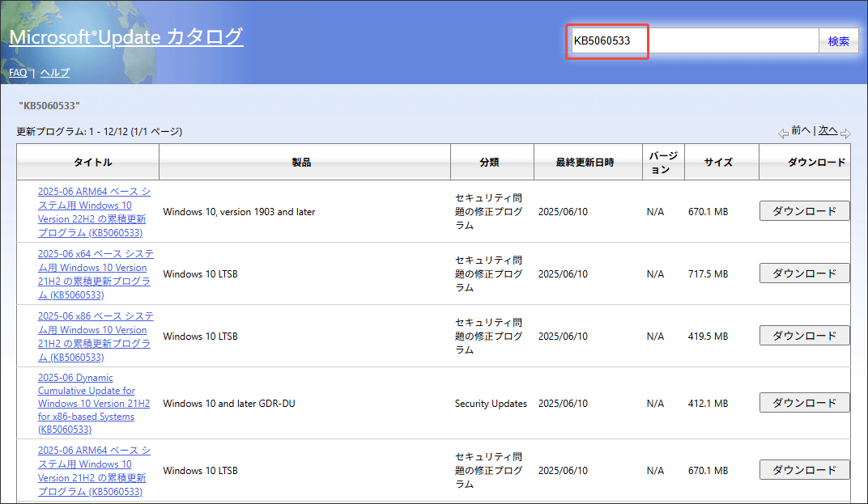Open ARM64 Windows 10 Version 22H2 update link
The image size is (868, 504).
click(94, 212)
